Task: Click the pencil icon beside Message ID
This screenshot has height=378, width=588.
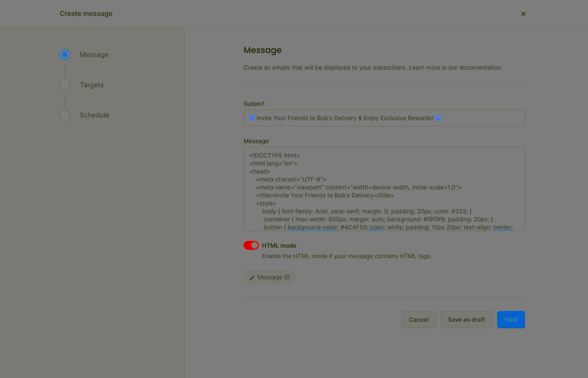Action: [252, 277]
